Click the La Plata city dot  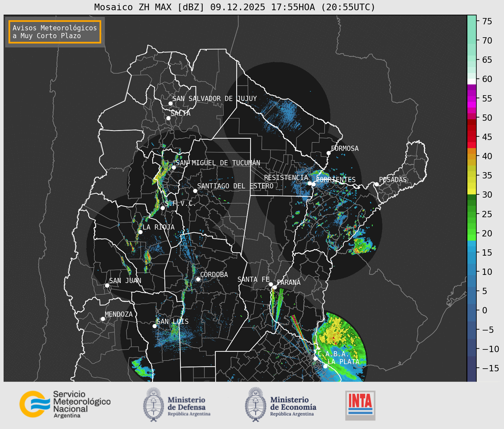coord(325,366)
